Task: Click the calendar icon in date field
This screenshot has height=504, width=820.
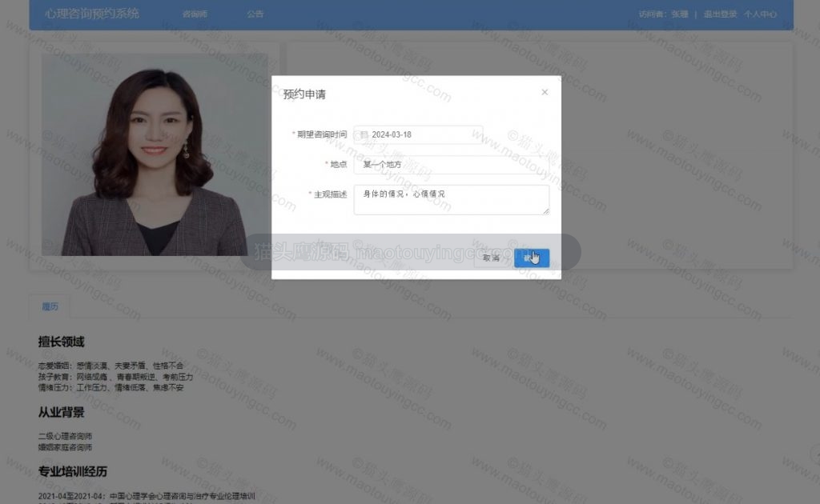Action: tap(364, 134)
